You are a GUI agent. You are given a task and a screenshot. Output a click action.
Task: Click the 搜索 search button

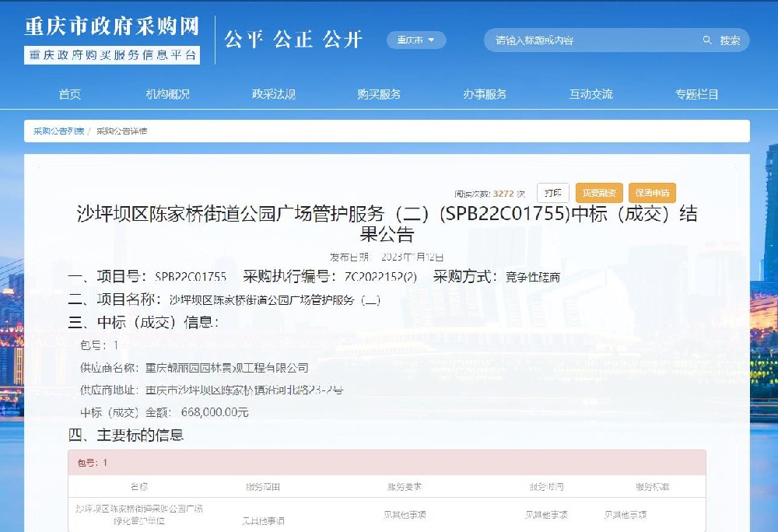730,40
